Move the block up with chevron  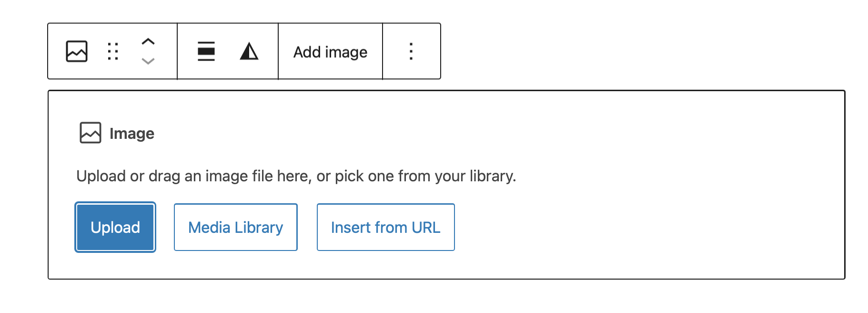click(148, 42)
